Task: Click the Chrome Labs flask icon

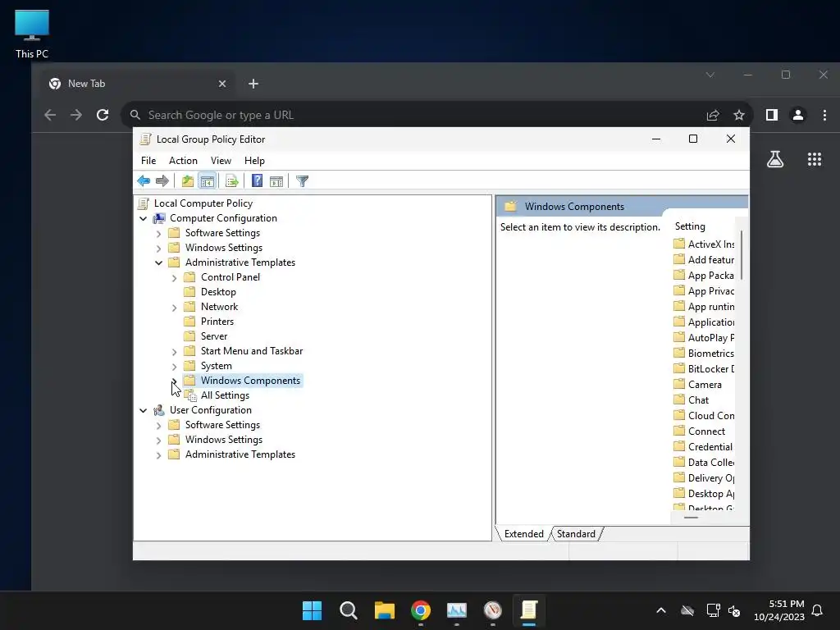Action: point(775,159)
